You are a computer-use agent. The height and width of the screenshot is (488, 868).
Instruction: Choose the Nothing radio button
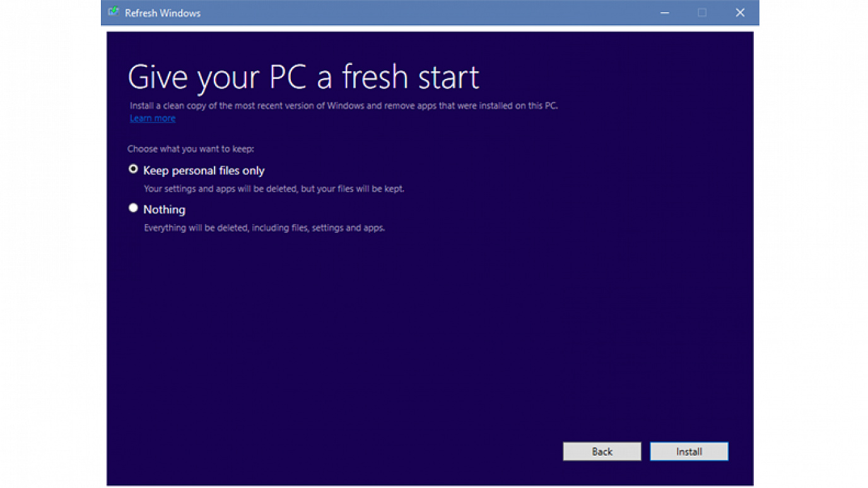133,208
